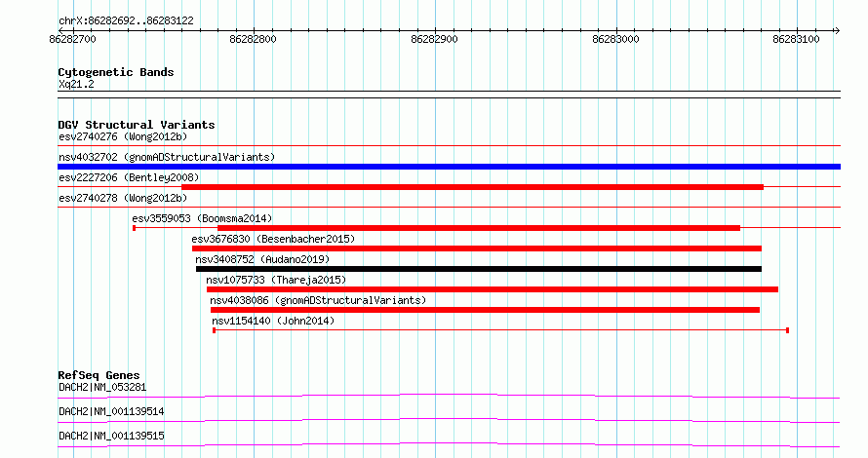
Task: Click the 86283000 ruler tick label
Action: 615,39
